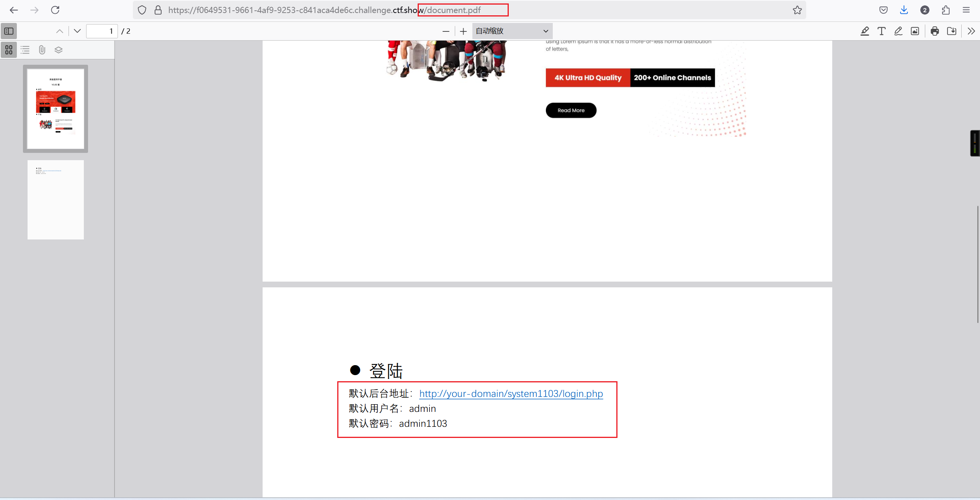Show the thumbnails view
The image size is (980, 500).
click(9, 50)
